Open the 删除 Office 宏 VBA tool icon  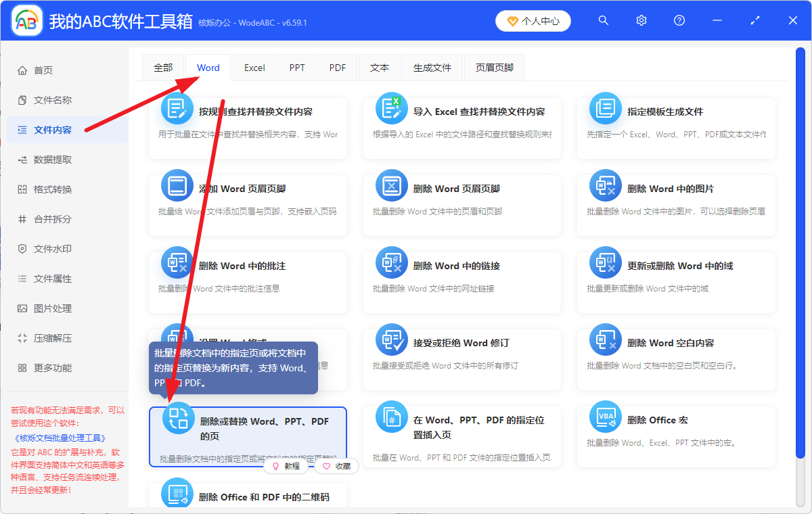(x=605, y=417)
